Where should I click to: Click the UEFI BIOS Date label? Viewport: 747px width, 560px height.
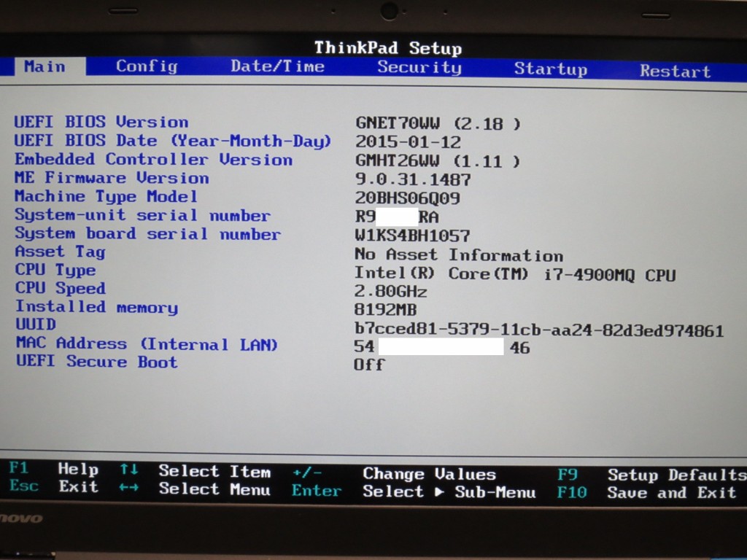pos(172,141)
